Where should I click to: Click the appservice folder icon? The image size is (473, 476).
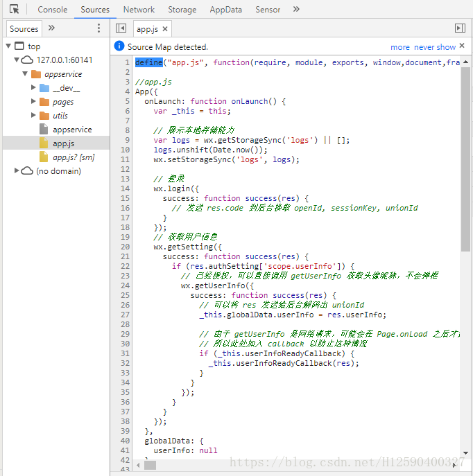point(36,74)
